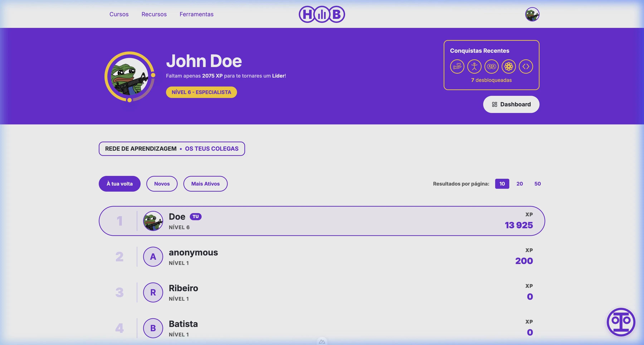The image size is (644, 345).
Task: Open the person-figure achievement badge
Action: [x=474, y=66]
